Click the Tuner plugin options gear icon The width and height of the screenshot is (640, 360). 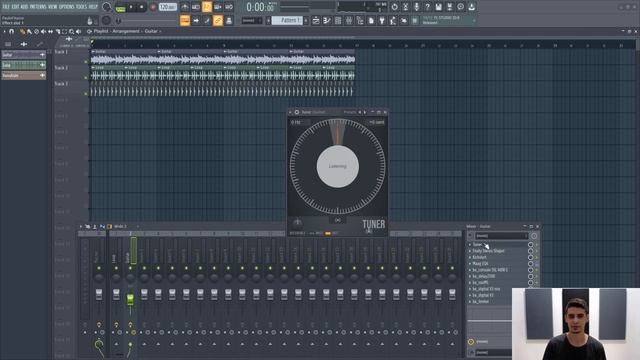tap(297, 112)
